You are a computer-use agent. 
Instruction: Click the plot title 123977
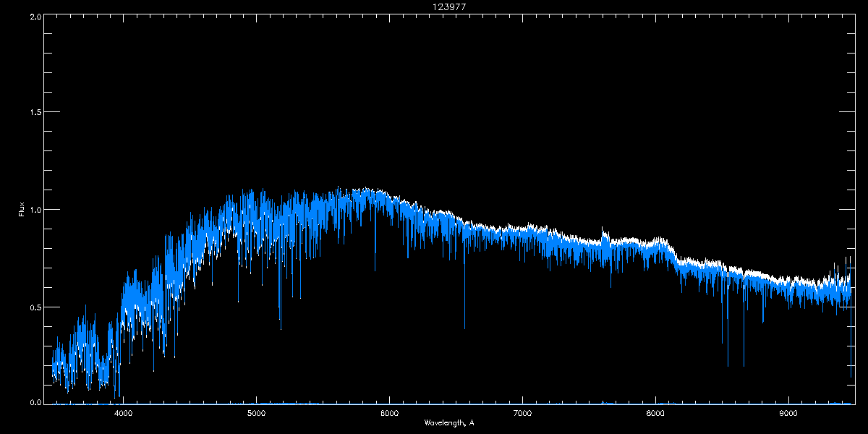(x=449, y=7)
